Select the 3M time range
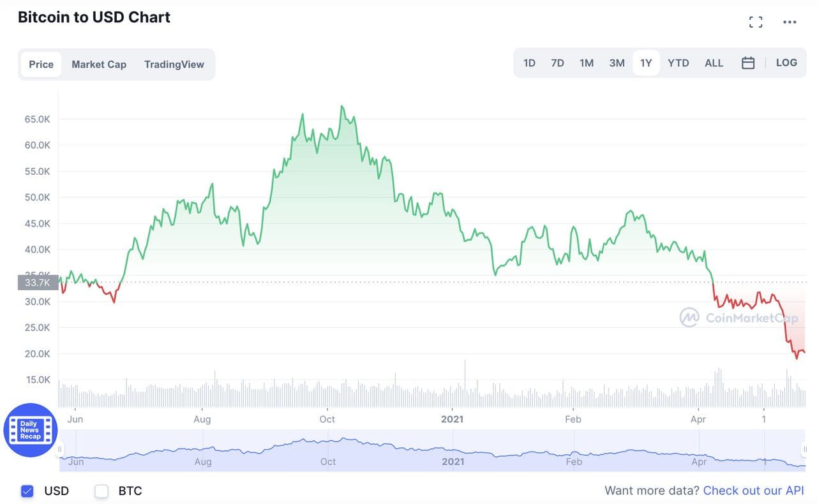The height and width of the screenshot is (504, 817). (617, 63)
